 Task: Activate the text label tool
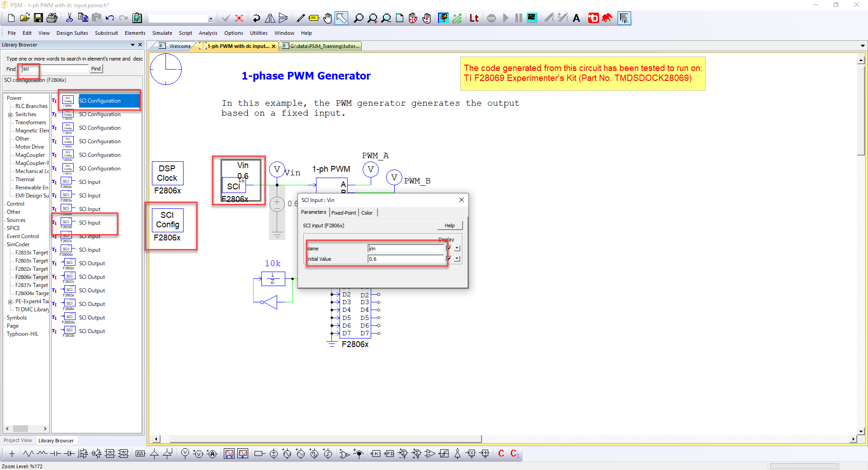pos(576,18)
